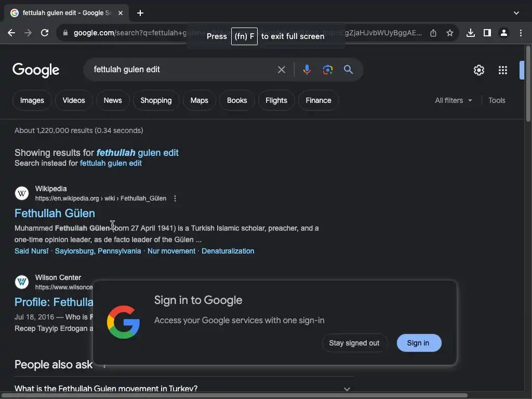Screen dimensions: 532x399
Task: Submit search with the magnifier icon
Action: (x=348, y=70)
